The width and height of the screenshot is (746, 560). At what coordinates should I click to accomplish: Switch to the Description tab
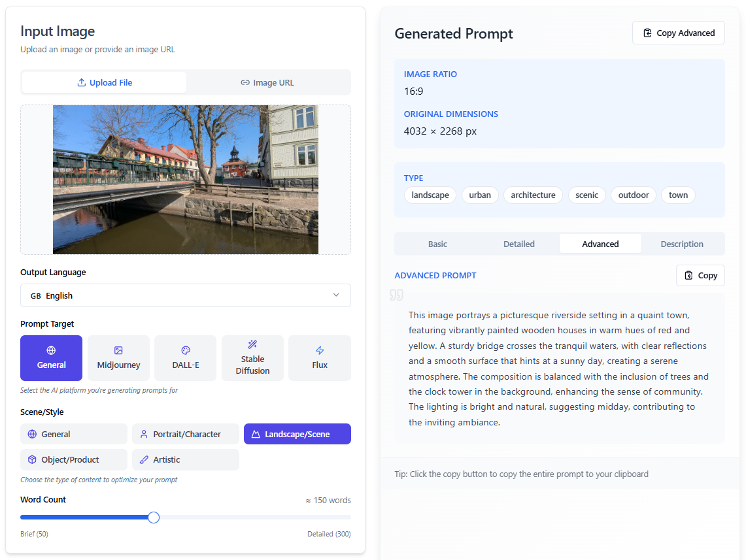pos(681,244)
